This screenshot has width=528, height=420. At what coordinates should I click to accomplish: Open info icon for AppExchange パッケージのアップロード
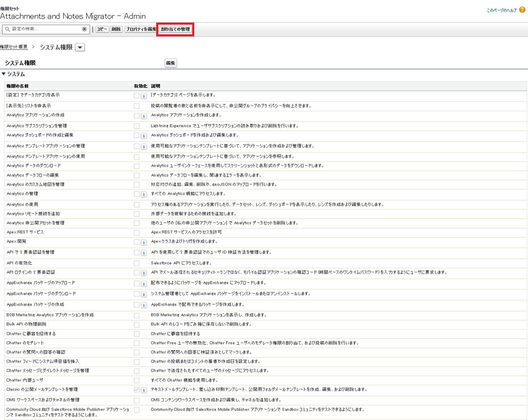coord(143,284)
